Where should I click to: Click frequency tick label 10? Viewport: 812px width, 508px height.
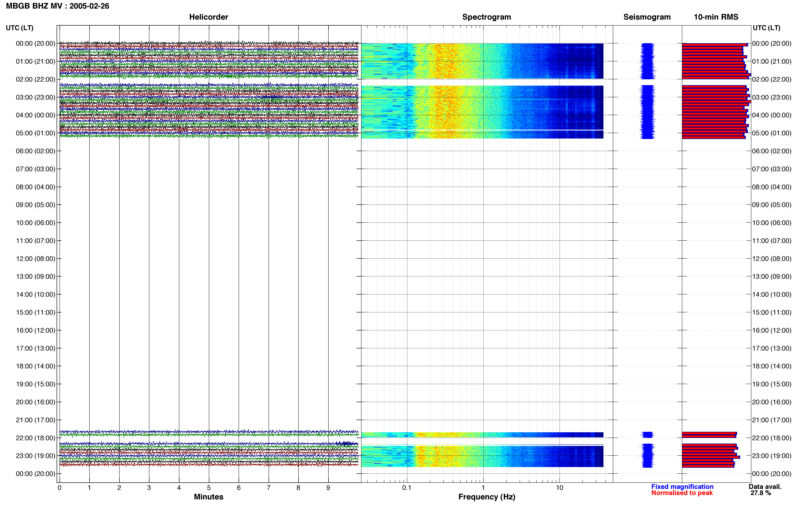coord(559,488)
